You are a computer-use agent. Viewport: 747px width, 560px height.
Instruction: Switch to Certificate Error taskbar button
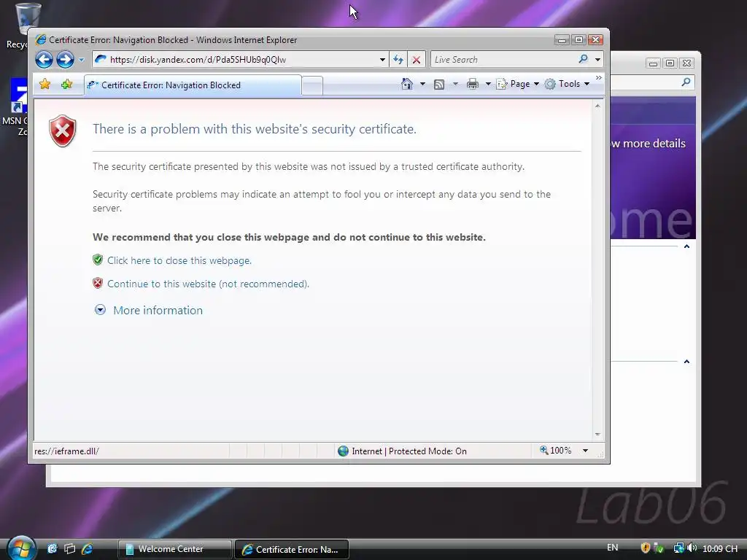coord(292,549)
